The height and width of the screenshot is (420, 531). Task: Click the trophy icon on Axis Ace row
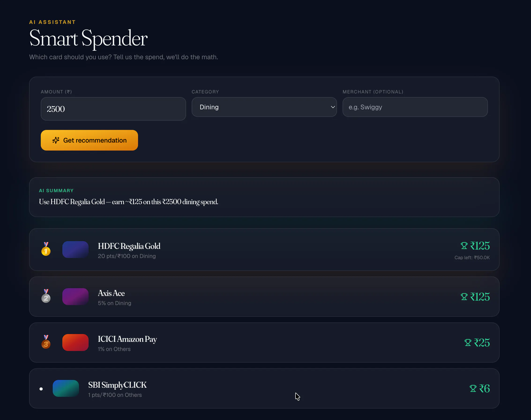(x=464, y=297)
